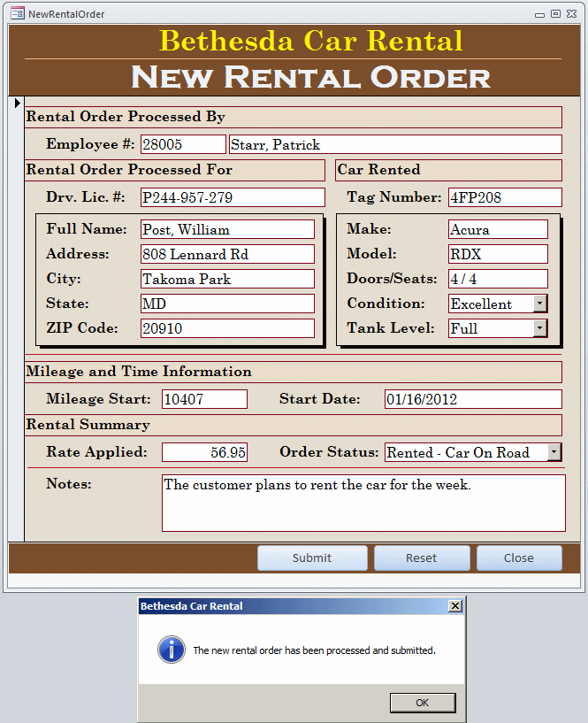
Task: Minimize the NewRentalOrder form window
Action: [539, 14]
